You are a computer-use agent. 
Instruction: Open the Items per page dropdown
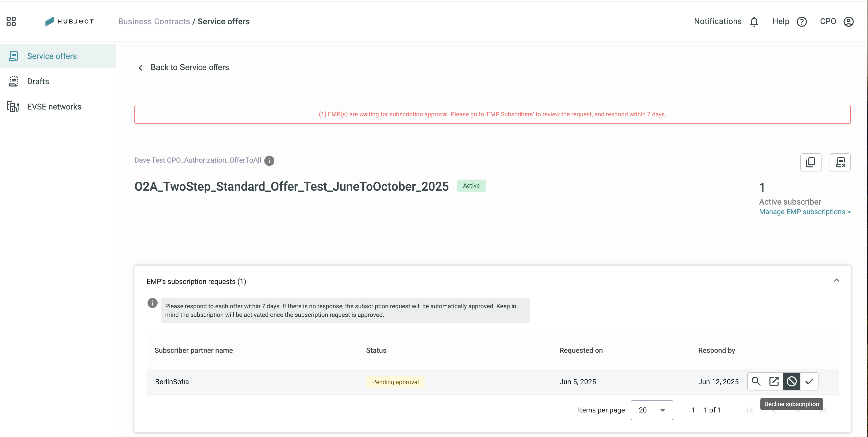tap(652, 410)
